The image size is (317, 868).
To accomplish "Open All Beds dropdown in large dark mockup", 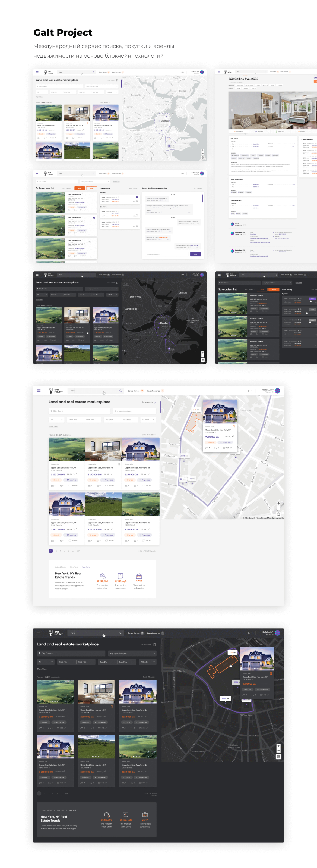I will point(148,662).
